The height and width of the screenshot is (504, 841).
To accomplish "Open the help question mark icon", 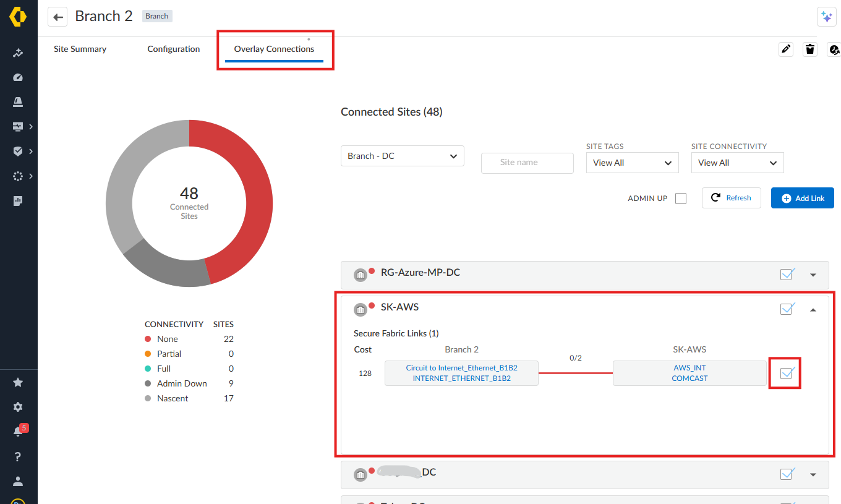I will pos(18,456).
